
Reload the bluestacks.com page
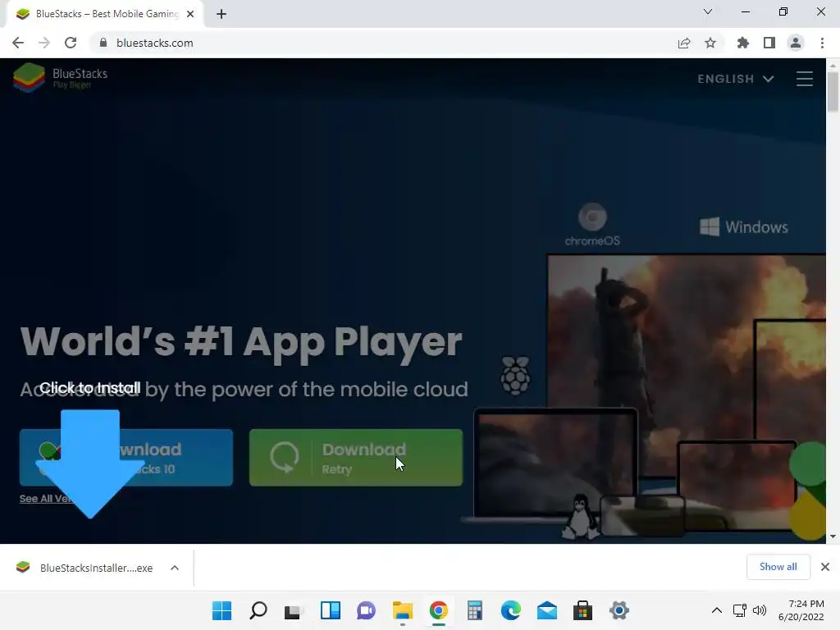click(x=71, y=43)
